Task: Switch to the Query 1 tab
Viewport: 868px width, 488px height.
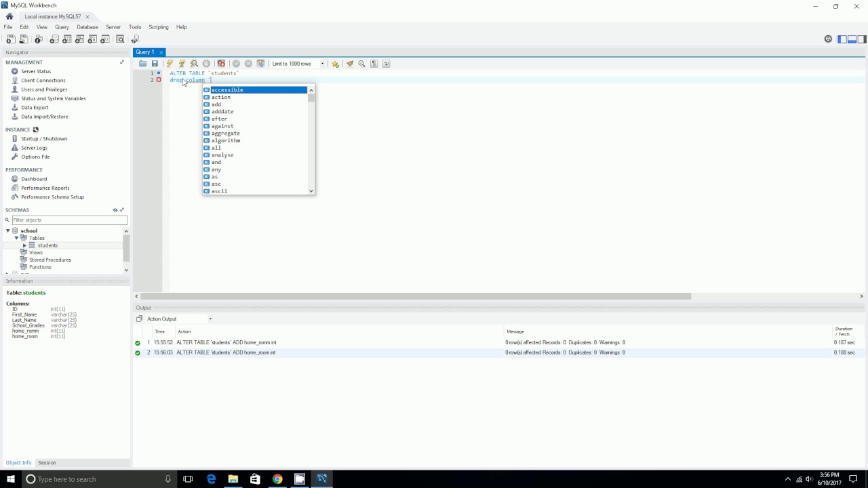Action: (x=145, y=52)
